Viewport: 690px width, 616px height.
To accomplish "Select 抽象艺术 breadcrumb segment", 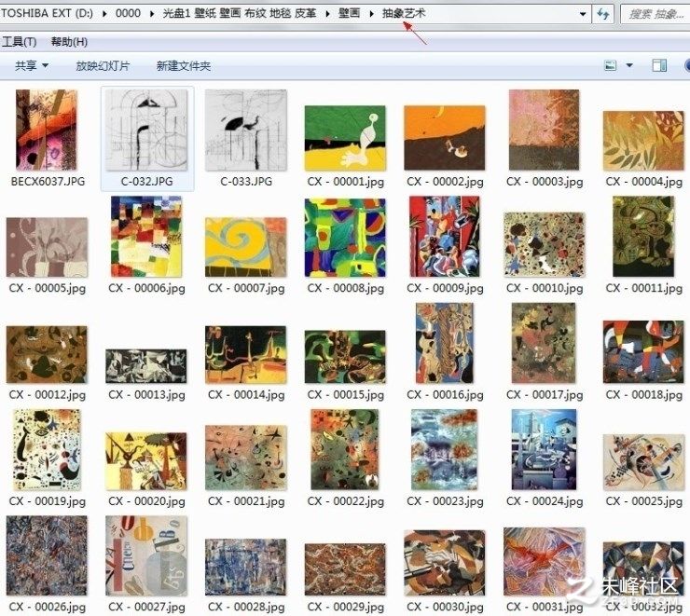I will pos(404,13).
